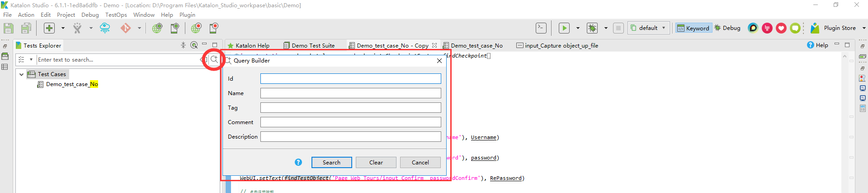The width and height of the screenshot is (868, 193).
Task: Click Link with Editor icon in Tests Explorer
Action: (x=194, y=45)
